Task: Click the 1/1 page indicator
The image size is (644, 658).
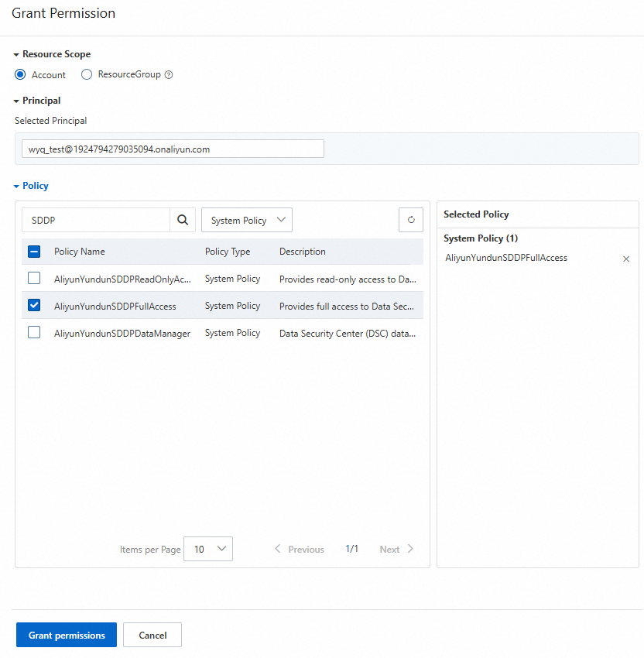Action: click(351, 549)
